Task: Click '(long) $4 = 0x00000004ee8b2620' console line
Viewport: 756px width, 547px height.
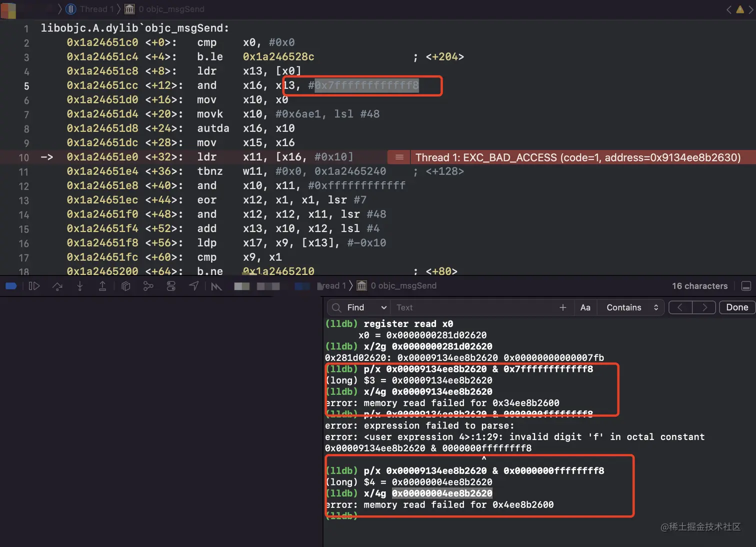Action: (x=408, y=482)
